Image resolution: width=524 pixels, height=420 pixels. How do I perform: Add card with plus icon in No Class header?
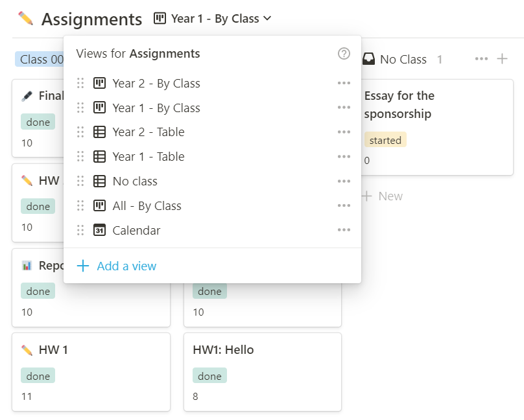pyautogui.click(x=502, y=59)
